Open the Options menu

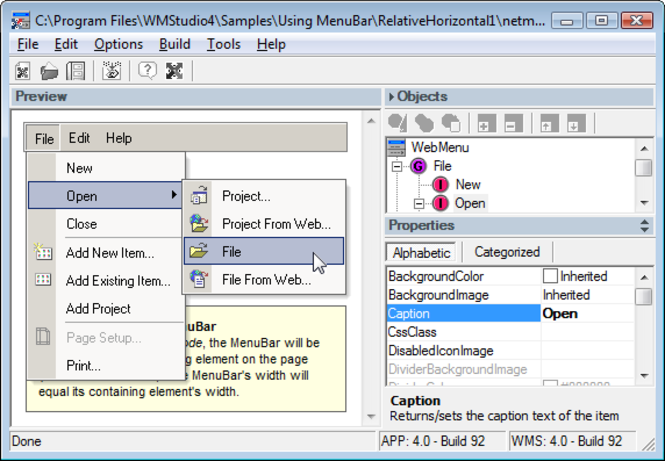point(118,45)
